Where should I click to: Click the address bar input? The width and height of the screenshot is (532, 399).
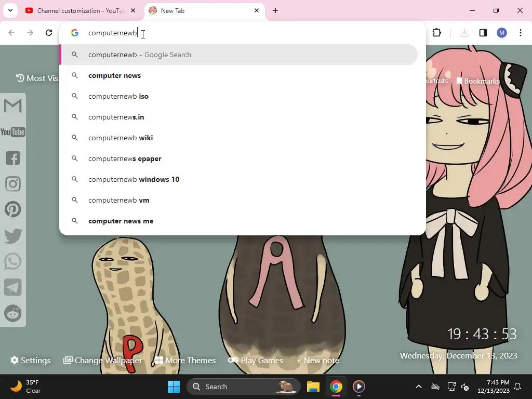pos(242,33)
